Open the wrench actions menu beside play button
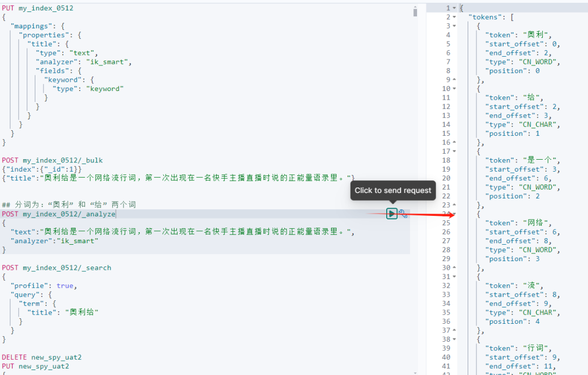 coord(403,214)
